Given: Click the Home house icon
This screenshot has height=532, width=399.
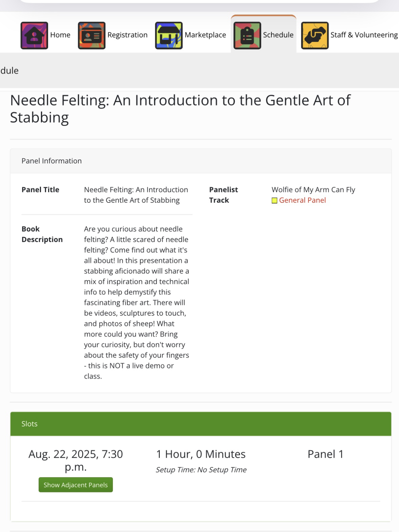Looking at the screenshot, I should pyautogui.click(x=34, y=36).
